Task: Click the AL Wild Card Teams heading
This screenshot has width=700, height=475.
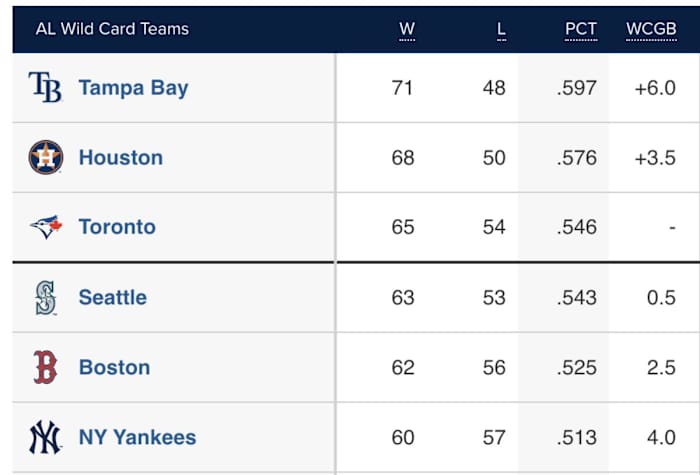Action: click(x=112, y=29)
